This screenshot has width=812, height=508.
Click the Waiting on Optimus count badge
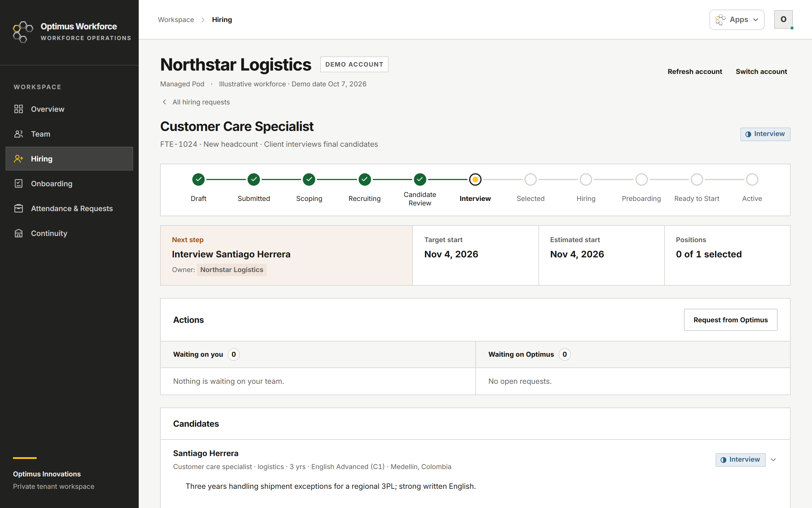[564, 354]
